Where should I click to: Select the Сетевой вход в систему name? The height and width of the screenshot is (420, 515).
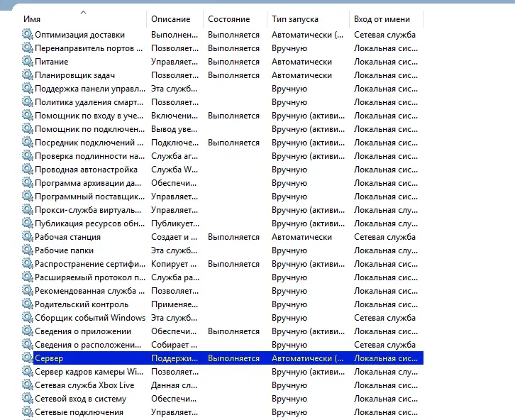(x=80, y=399)
